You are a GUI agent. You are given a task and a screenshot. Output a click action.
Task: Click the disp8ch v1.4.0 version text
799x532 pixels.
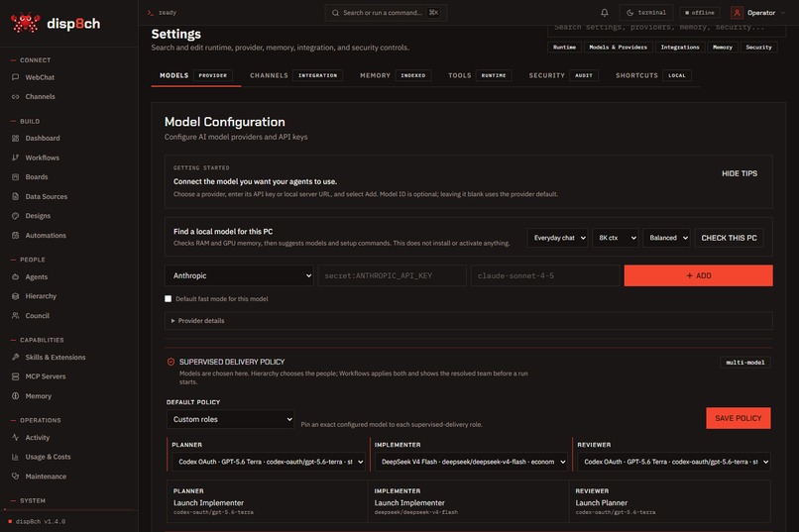coord(41,521)
